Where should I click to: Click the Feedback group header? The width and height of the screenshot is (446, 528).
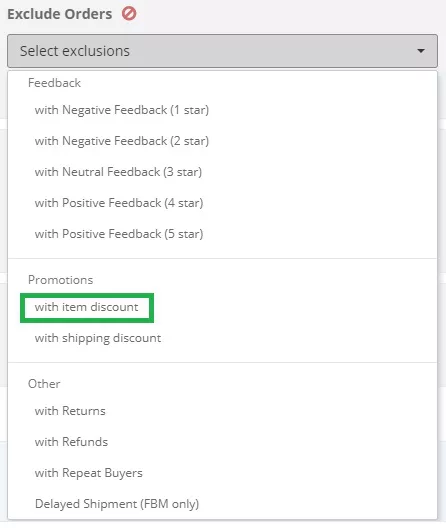click(x=54, y=83)
